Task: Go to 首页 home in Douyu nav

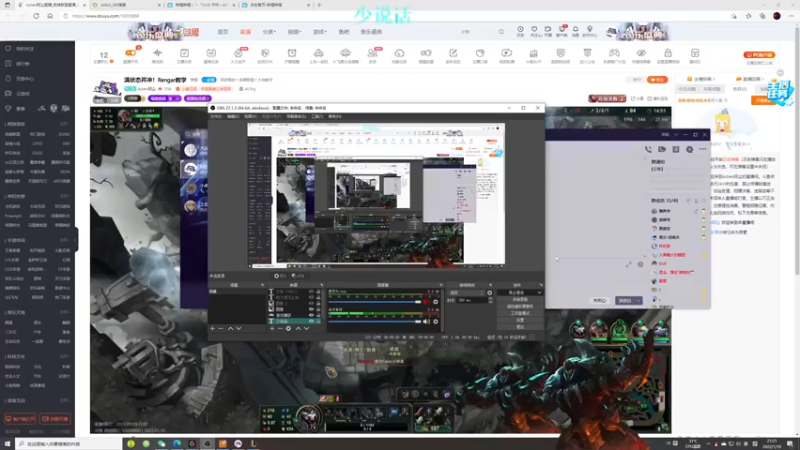Action: pyautogui.click(x=223, y=32)
